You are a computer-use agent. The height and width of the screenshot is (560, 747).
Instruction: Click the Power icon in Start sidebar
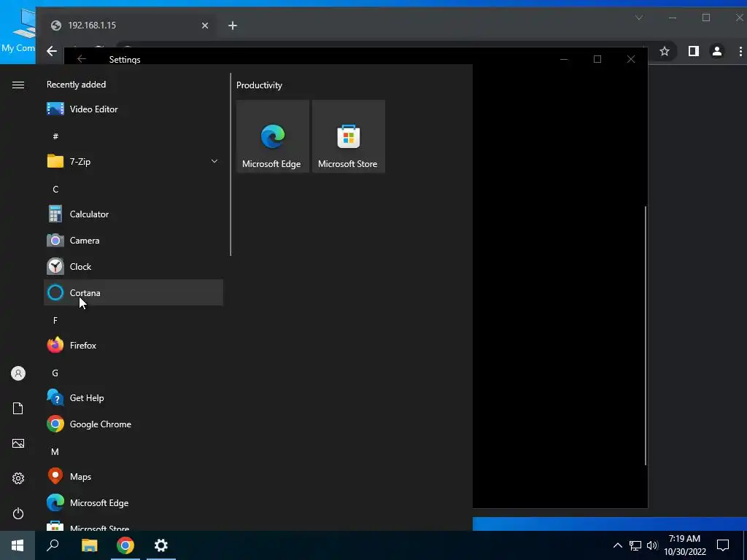18,513
